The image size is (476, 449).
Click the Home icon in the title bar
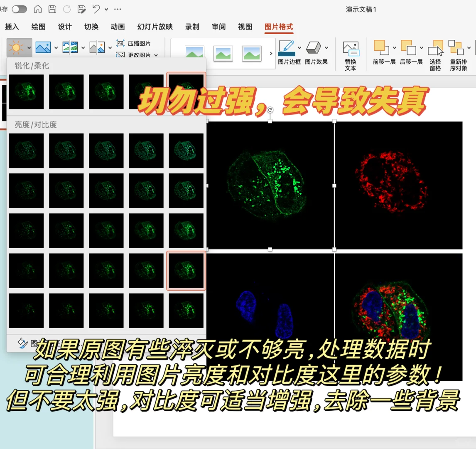pos(38,9)
